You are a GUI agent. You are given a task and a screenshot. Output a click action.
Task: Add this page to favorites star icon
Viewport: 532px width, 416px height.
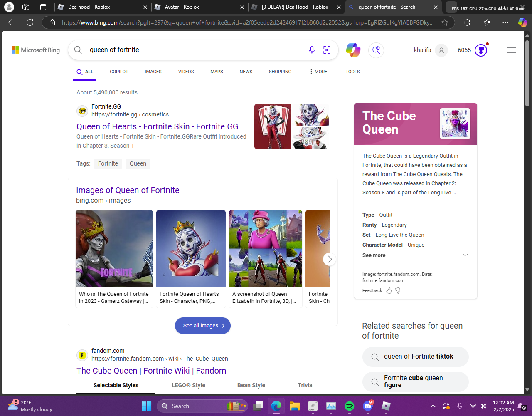(x=445, y=22)
